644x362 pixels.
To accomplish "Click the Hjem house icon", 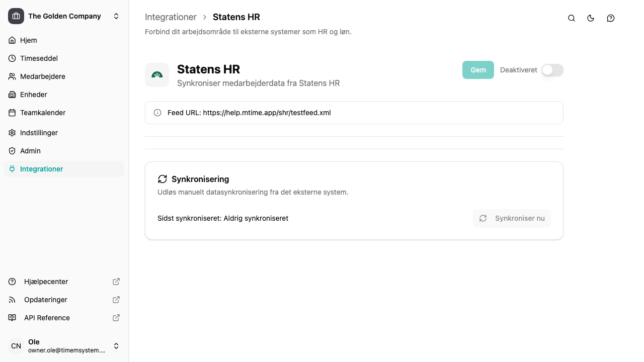I will (12, 40).
